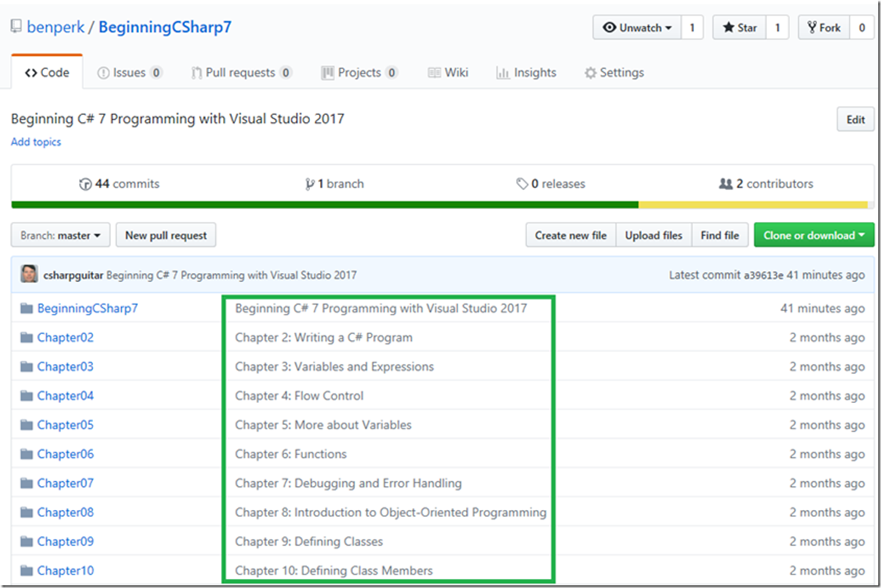Star the repository
The width and height of the screenshot is (881, 588).
pyautogui.click(x=739, y=27)
